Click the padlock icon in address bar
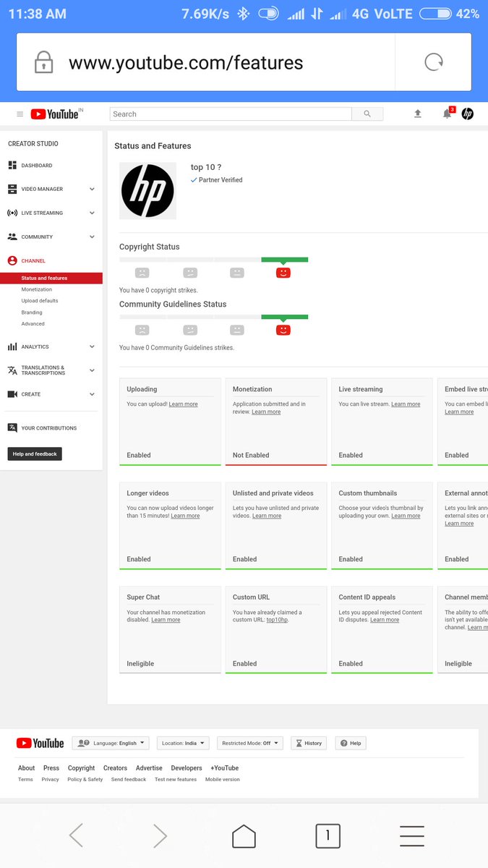This screenshot has height=868, width=488. click(x=44, y=63)
